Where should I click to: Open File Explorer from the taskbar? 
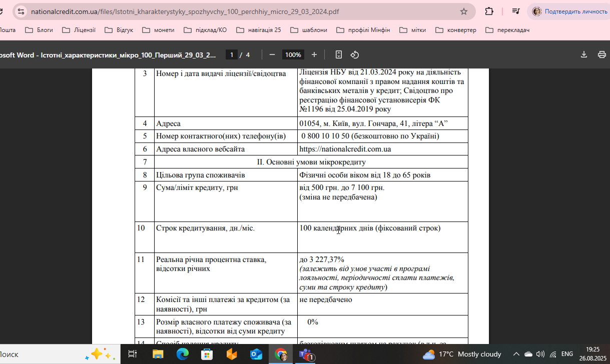158,354
